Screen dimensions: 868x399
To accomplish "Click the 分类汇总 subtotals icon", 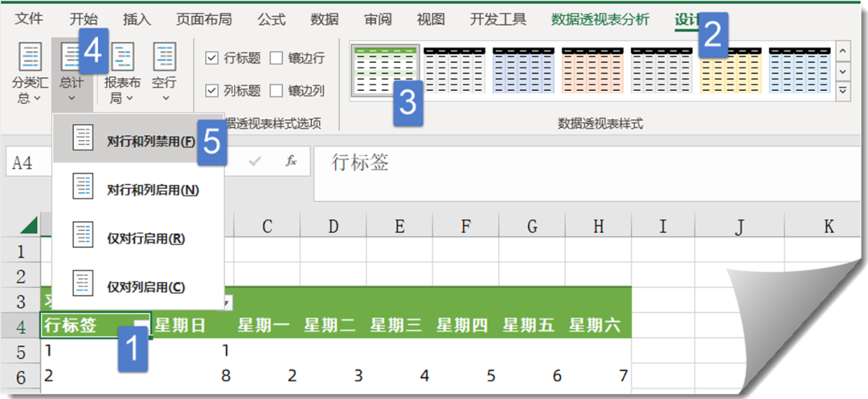I will tap(30, 60).
